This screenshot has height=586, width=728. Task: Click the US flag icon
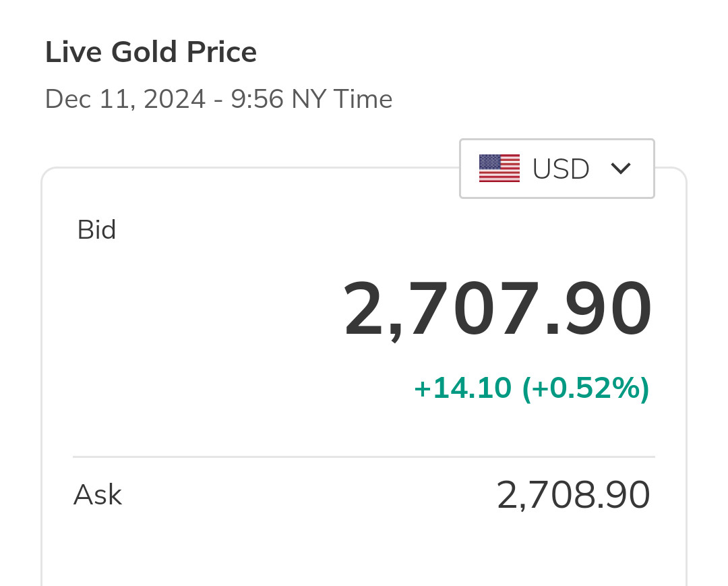point(499,169)
